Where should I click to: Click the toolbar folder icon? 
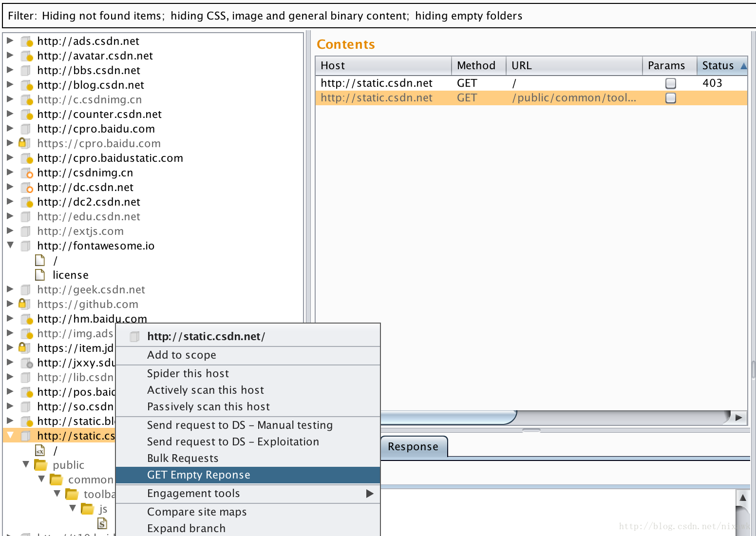[x=72, y=494]
